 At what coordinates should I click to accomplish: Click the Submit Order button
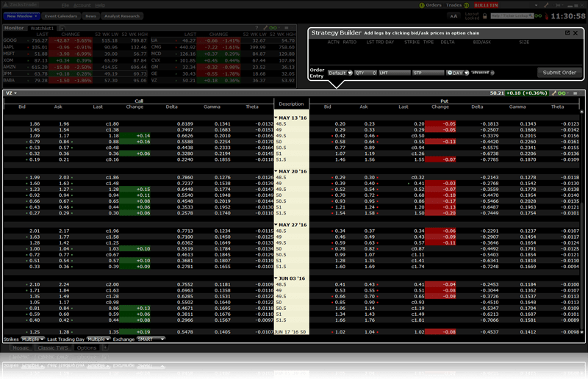(559, 72)
